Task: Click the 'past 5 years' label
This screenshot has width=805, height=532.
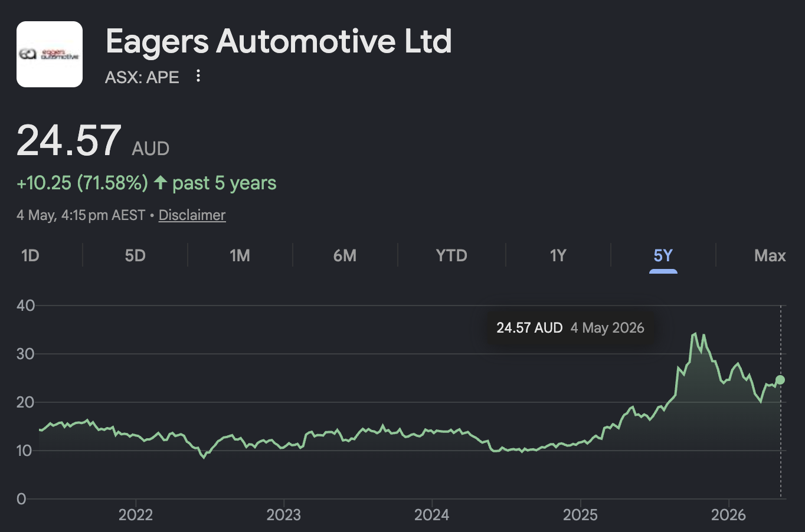Action: (x=224, y=183)
